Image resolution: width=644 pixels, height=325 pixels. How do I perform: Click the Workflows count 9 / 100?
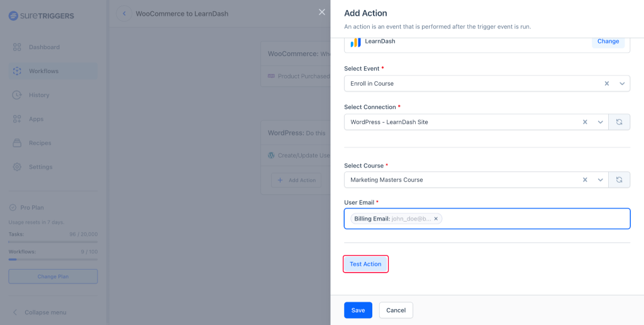coord(89,251)
